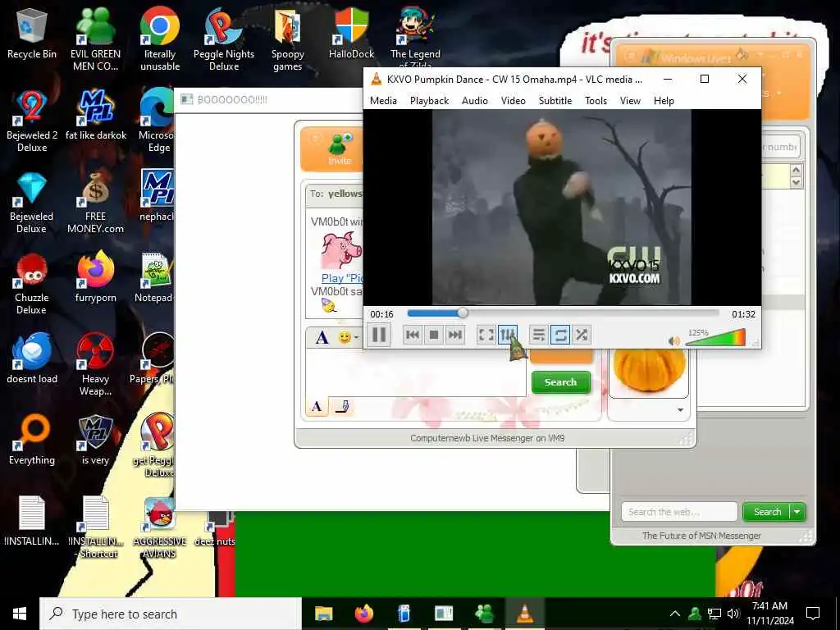Click Invite icon in Messenger chat window
Viewport: 840px width, 630px height.
pos(339,149)
